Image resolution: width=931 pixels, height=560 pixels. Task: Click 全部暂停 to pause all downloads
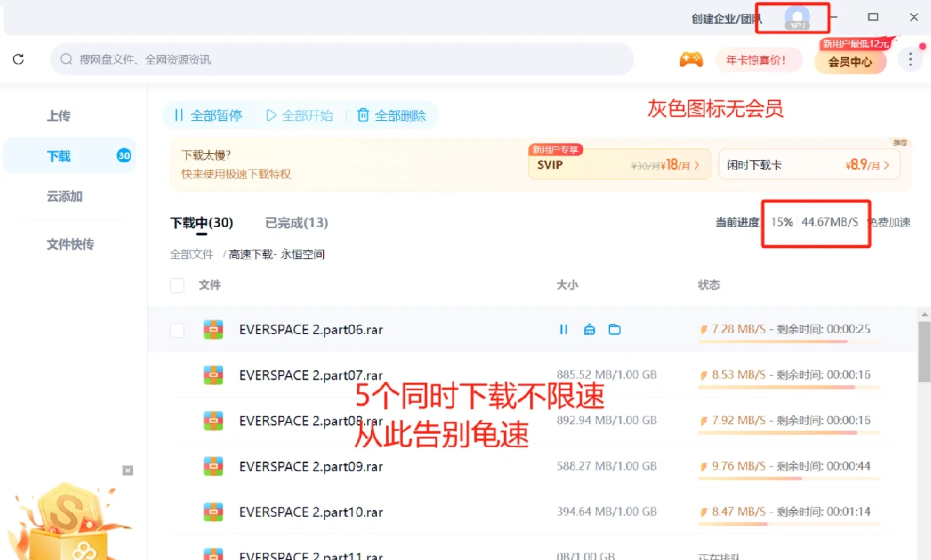coord(208,115)
